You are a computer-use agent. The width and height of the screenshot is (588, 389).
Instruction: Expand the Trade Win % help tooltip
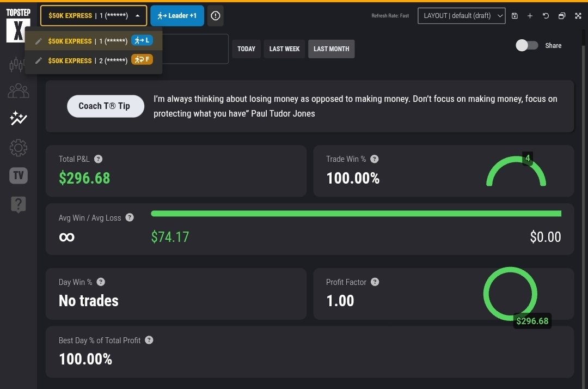click(x=374, y=159)
